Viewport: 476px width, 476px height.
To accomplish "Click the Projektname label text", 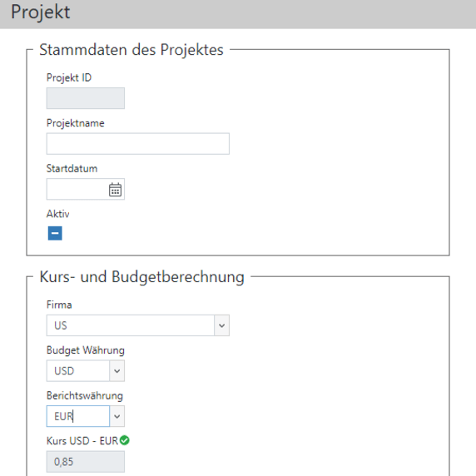I will 75,123.
